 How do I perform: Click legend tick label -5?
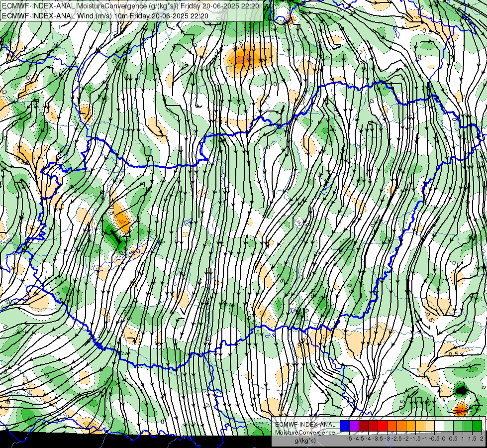(349, 439)
